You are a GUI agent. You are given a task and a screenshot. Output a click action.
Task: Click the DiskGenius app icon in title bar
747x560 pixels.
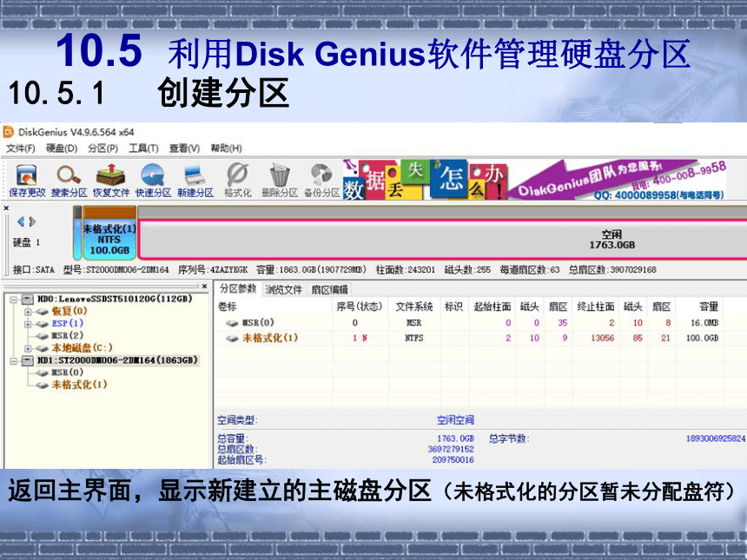coord(8,131)
